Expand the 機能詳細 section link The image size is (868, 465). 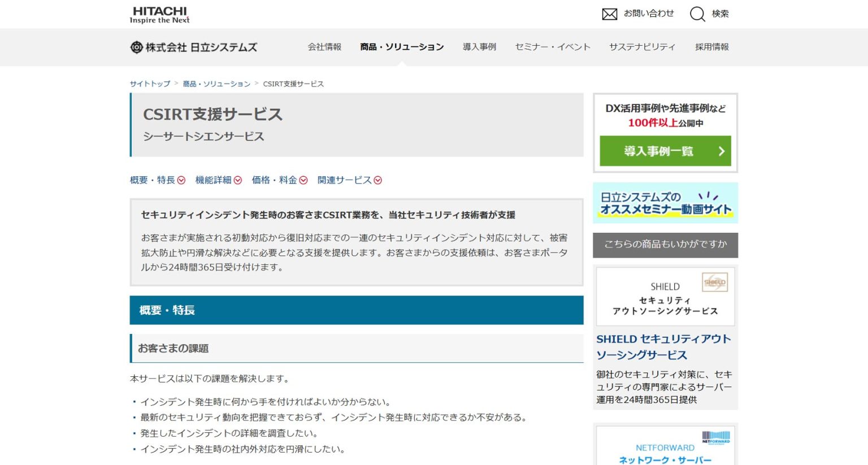pos(237,180)
